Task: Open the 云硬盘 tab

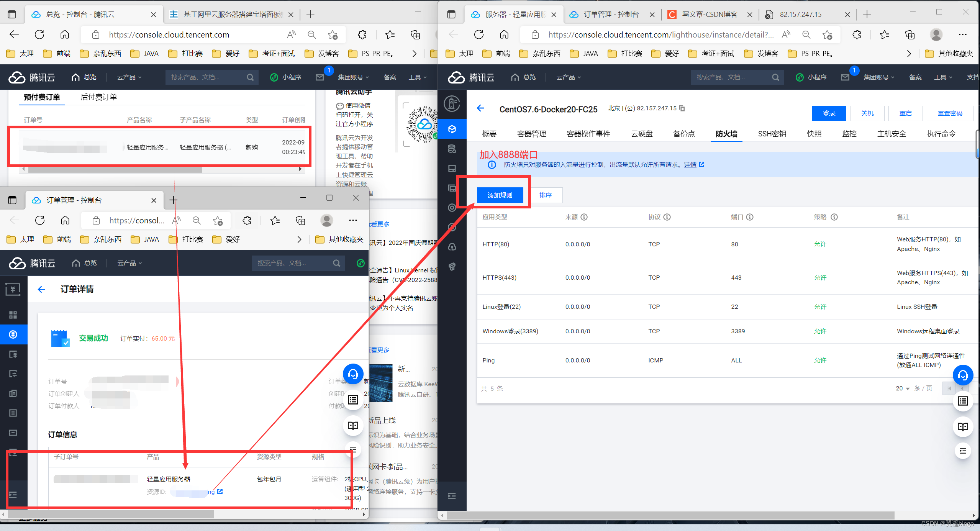Action: click(642, 134)
